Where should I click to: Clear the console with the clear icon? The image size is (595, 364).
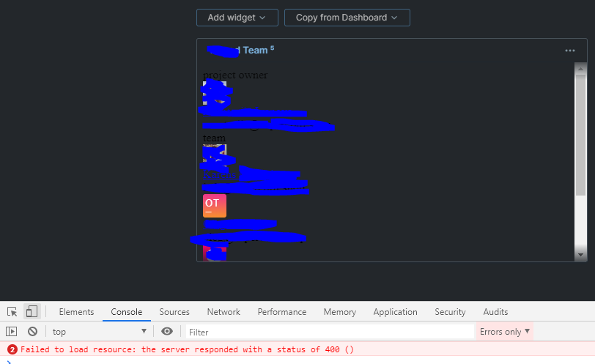pyautogui.click(x=33, y=331)
